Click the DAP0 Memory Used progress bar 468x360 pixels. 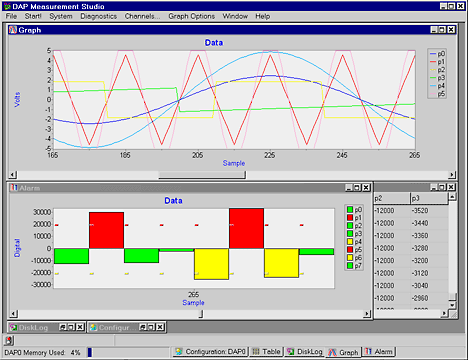(x=129, y=352)
